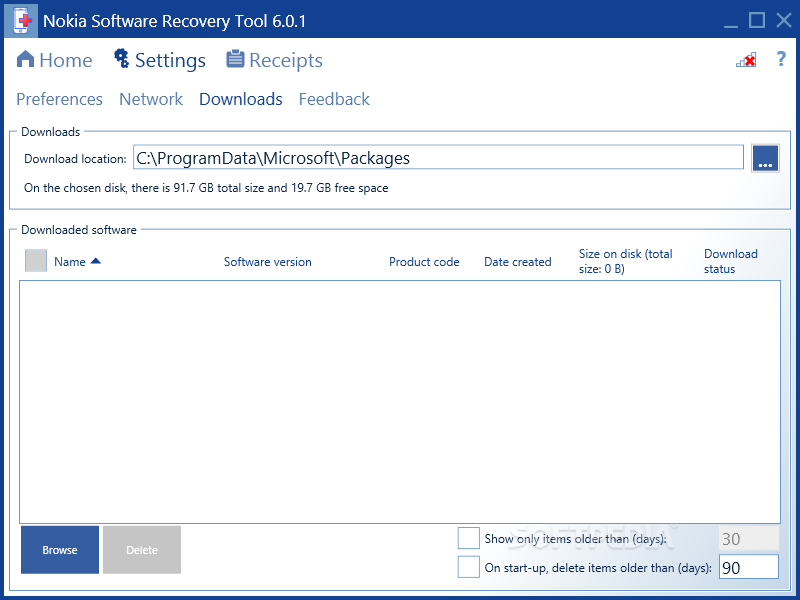Close the Nokia Software Recovery Tool window
800x600 pixels.
[x=784, y=20]
